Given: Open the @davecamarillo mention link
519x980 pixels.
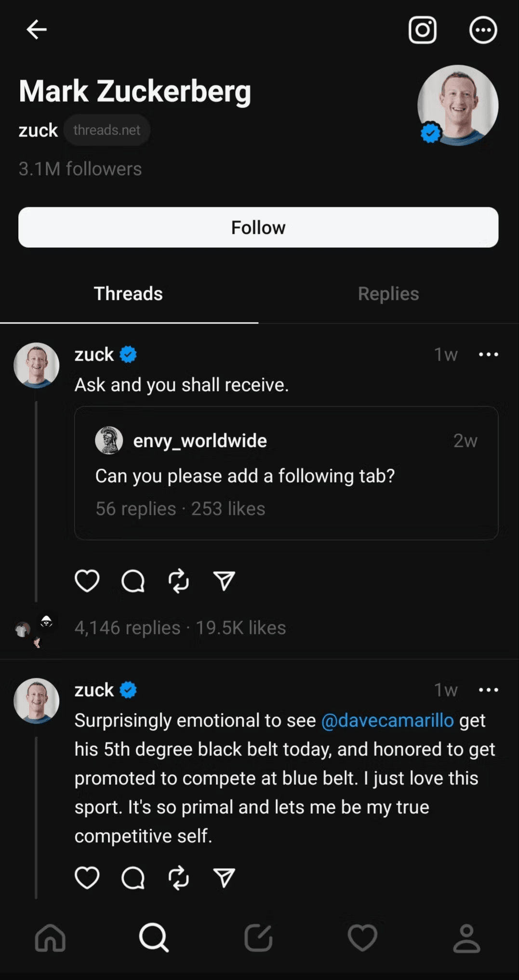Looking at the screenshot, I should (387, 720).
